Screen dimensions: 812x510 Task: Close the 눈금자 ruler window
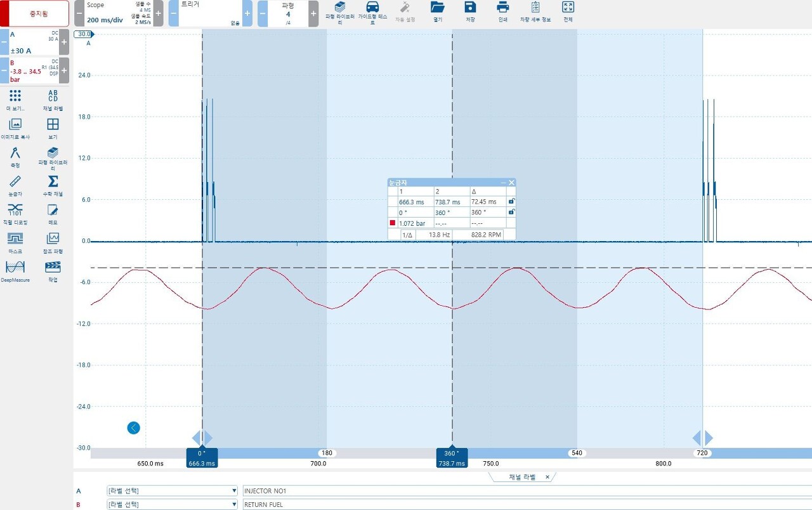point(511,183)
